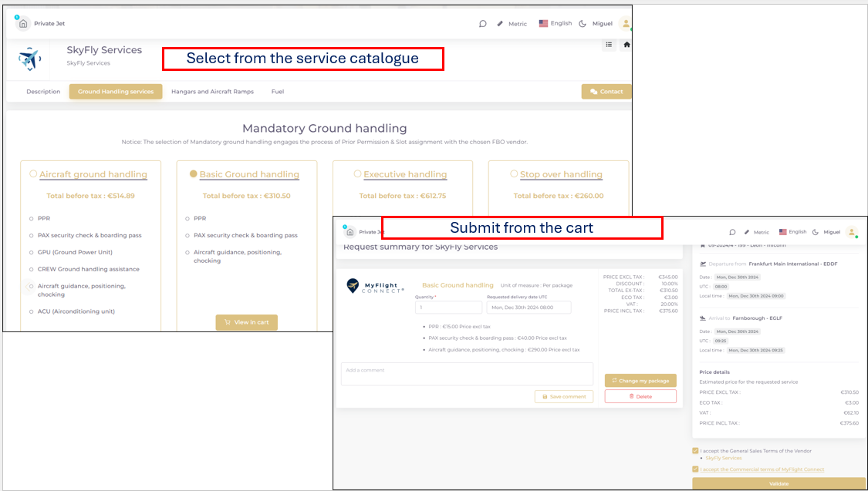Click the ruler Metric icon in cart window

[747, 232]
